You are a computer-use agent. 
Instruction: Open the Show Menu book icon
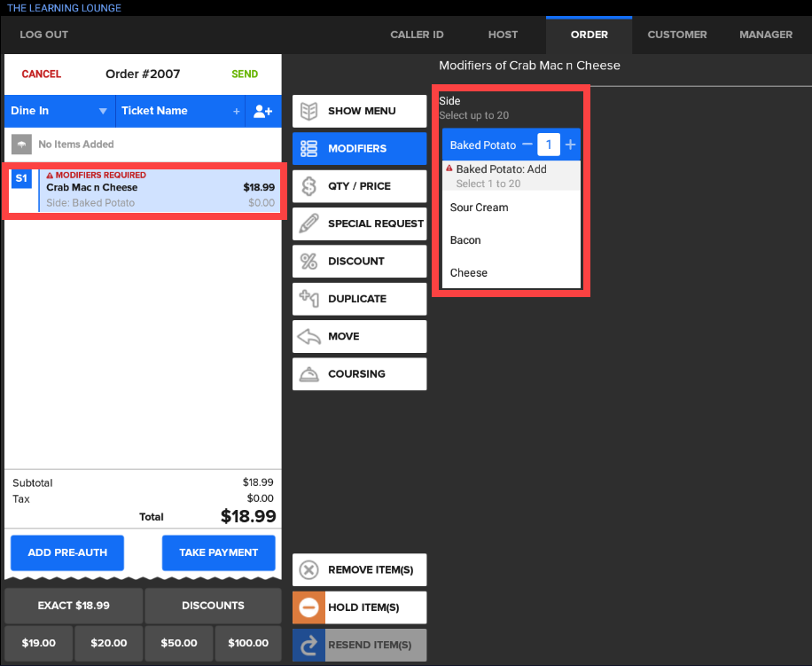coord(308,111)
